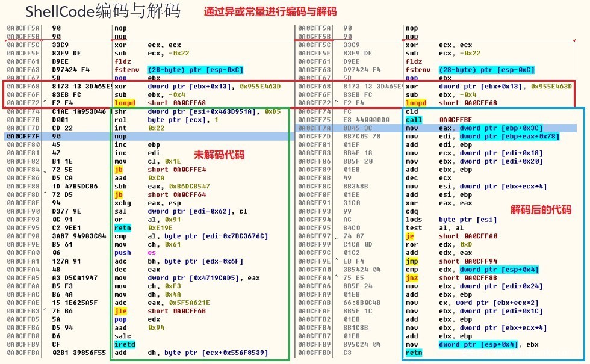This screenshot has width=590, height=364.
Task: Click the operand 'short 0A0CFF64'
Action: [177, 194]
